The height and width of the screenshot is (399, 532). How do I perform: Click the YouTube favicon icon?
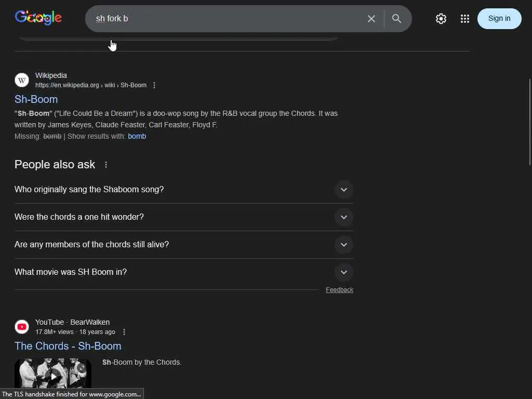(x=22, y=327)
